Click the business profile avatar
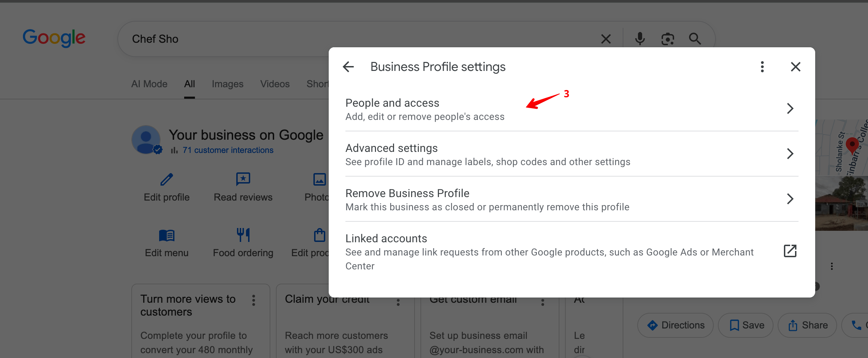This screenshot has width=868, height=358. [x=146, y=140]
